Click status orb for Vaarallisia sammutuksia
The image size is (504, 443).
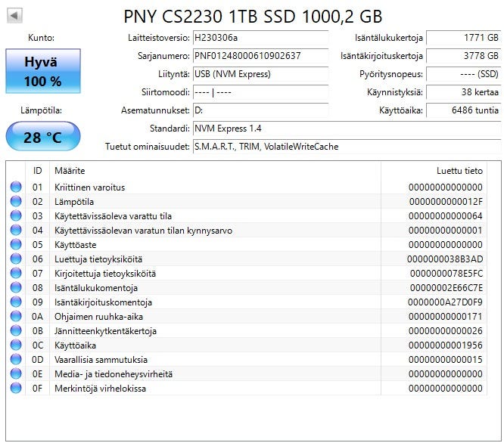[16, 360]
